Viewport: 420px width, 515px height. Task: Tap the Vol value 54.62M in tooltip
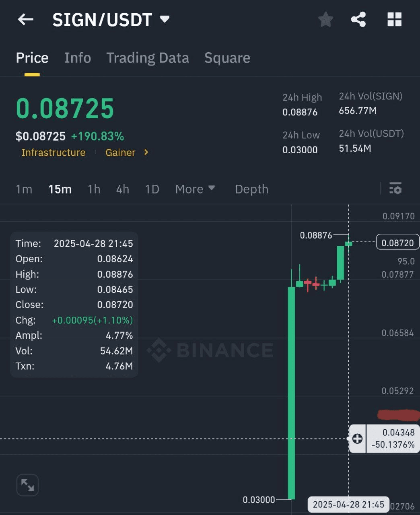click(117, 351)
